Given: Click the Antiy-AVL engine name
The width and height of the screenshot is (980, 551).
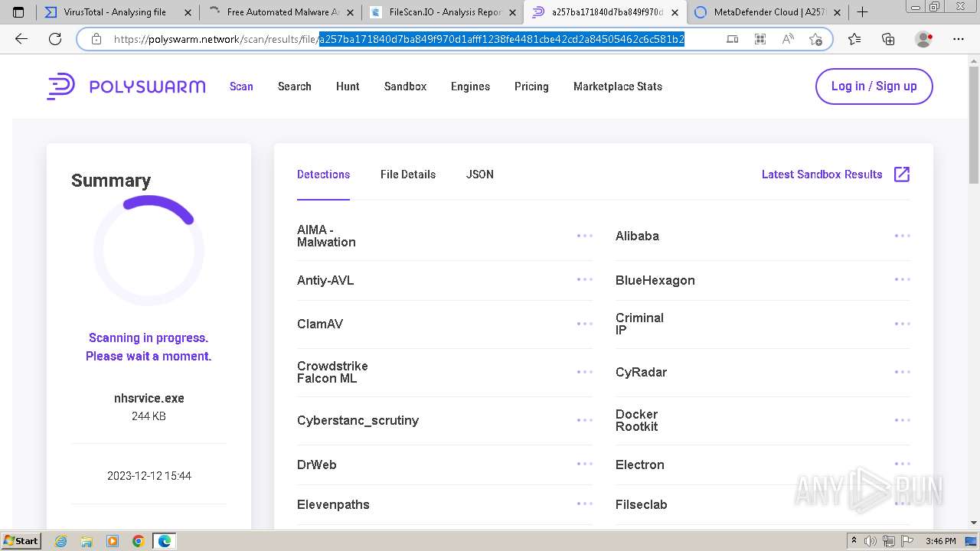Looking at the screenshot, I should (325, 280).
